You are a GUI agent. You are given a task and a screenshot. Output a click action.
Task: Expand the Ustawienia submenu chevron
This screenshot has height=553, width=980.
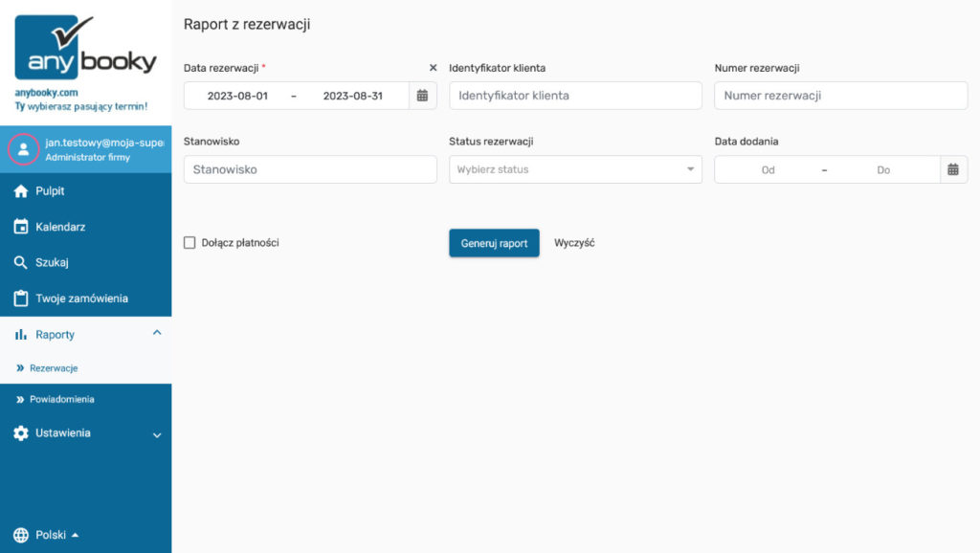pos(157,435)
